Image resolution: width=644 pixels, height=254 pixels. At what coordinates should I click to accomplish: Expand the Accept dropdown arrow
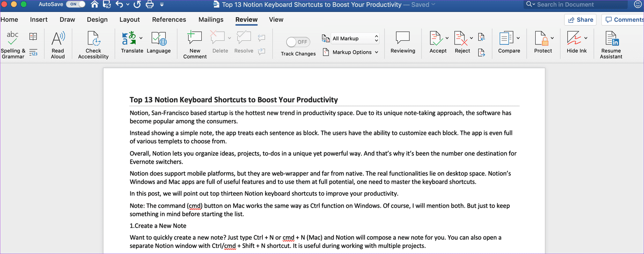[447, 38]
